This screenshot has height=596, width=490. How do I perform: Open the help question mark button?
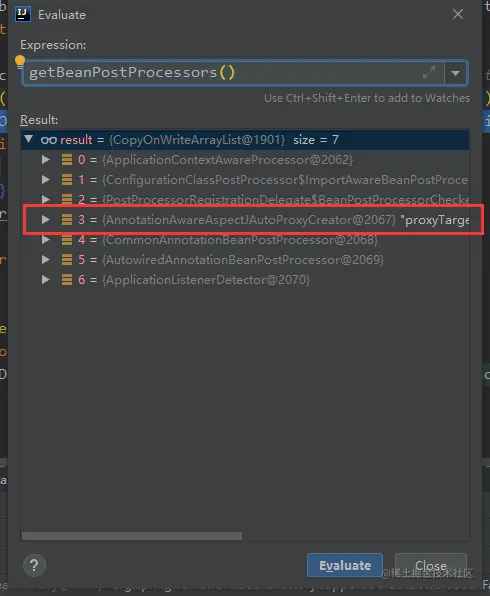[x=34, y=565]
